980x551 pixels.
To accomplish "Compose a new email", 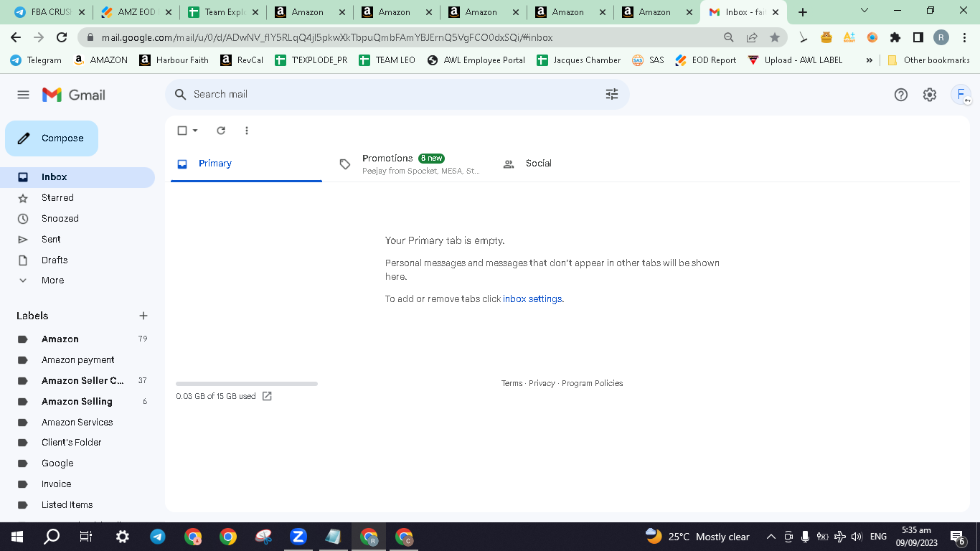I will click(x=52, y=138).
